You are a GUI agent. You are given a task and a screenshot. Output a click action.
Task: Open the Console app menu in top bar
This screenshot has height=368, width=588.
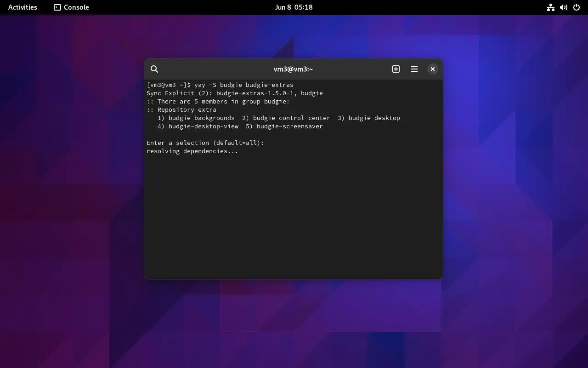[x=71, y=7]
